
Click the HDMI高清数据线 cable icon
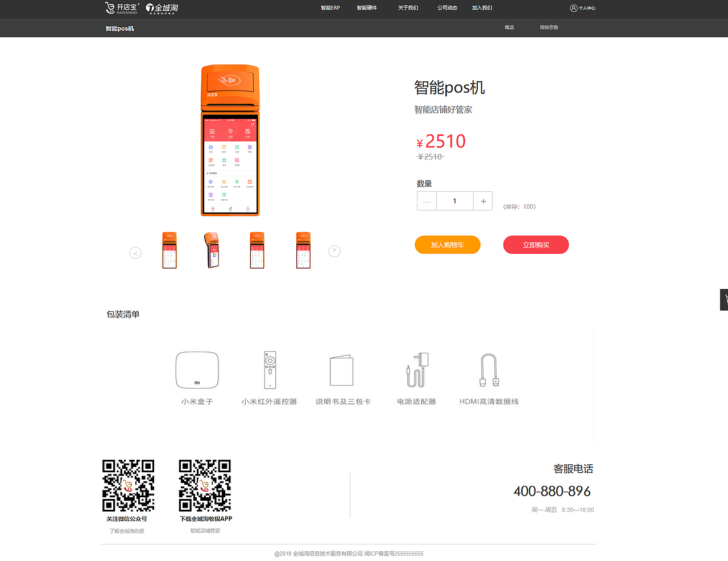click(x=489, y=370)
